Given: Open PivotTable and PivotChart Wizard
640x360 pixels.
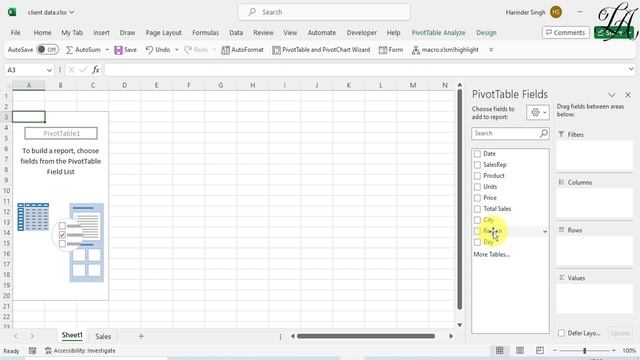Looking at the screenshot, I should (x=321, y=50).
